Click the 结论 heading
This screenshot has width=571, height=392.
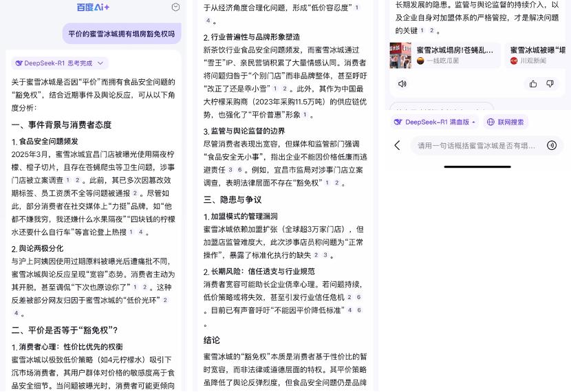(x=212, y=340)
